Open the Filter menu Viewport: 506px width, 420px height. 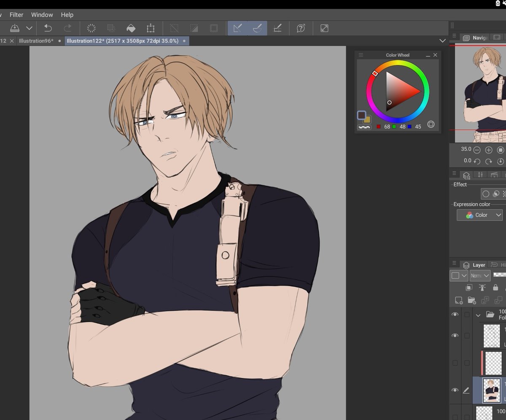[16, 15]
